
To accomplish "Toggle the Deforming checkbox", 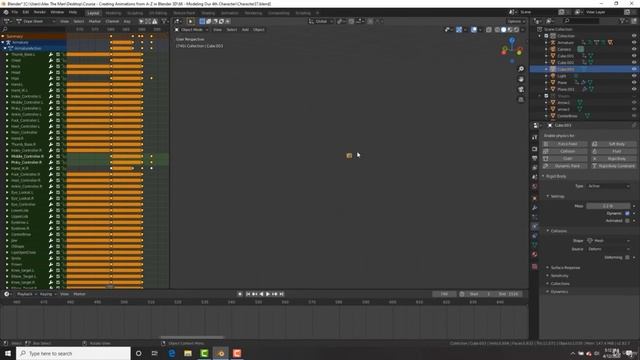I will [x=627, y=258].
